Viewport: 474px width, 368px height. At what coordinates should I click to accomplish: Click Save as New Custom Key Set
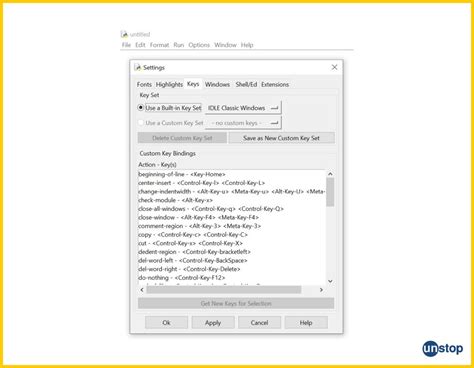tap(281, 138)
